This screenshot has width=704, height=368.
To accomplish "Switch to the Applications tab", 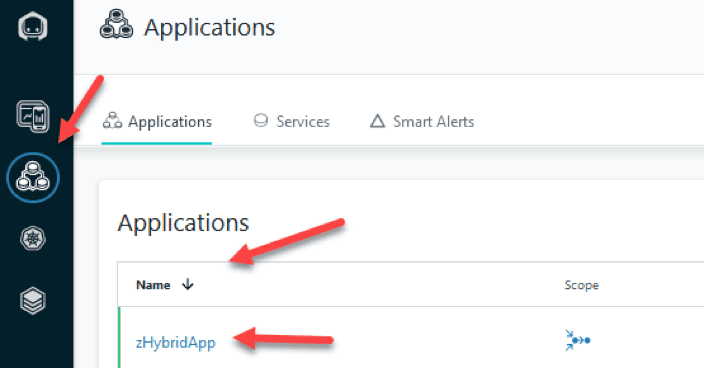I will click(157, 122).
